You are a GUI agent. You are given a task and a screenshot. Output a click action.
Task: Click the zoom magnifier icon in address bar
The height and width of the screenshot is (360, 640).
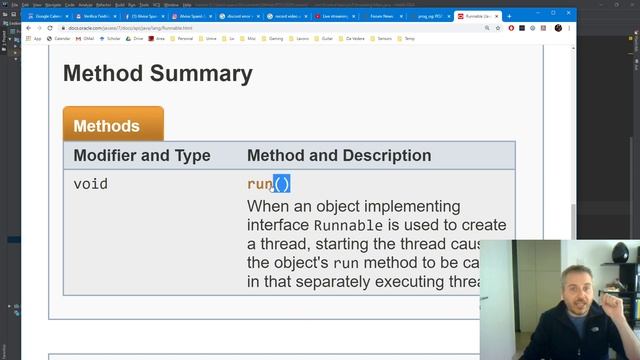(487, 28)
